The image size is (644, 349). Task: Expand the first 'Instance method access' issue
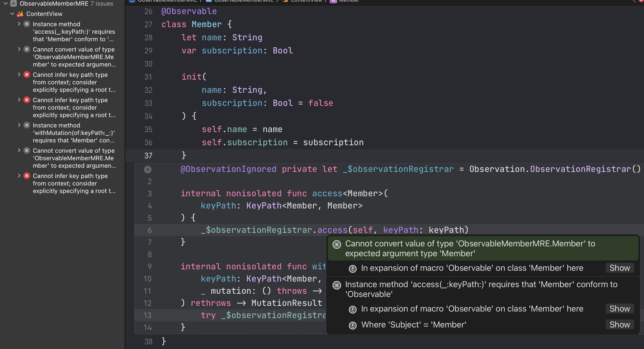[x=19, y=24]
